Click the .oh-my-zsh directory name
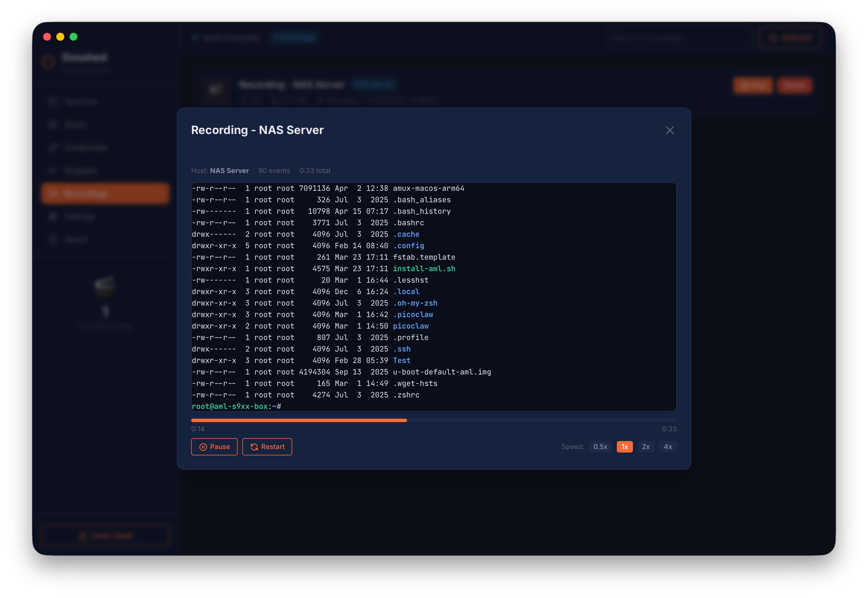Image resolution: width=868 pixels, height=598 pixels. pos(415,303)
